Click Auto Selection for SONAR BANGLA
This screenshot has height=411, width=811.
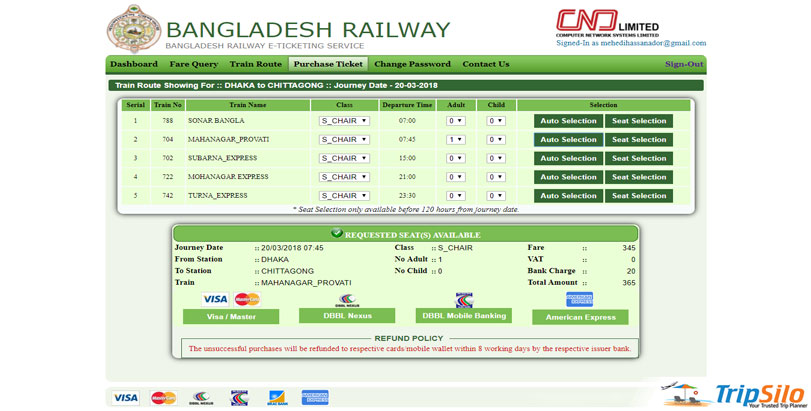point(568,121)
